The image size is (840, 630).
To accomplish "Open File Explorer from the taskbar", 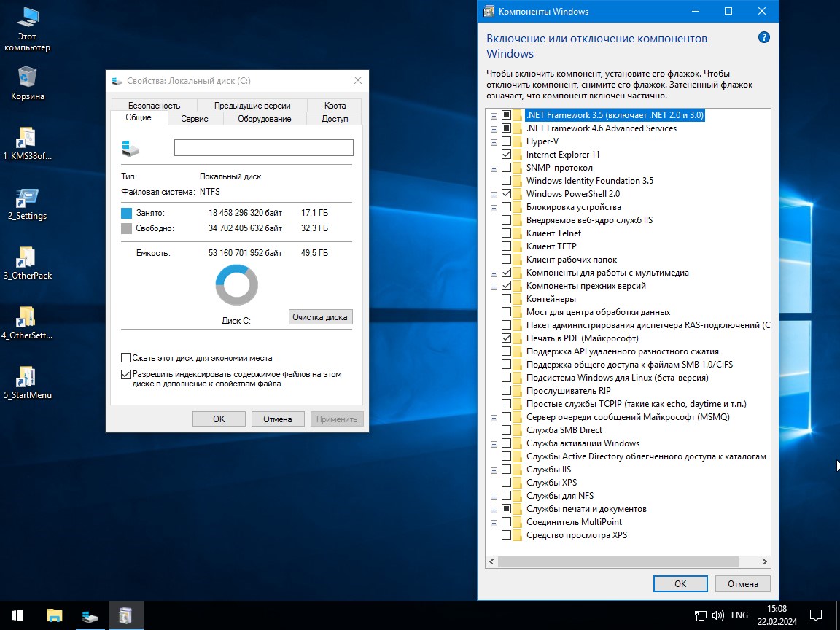I will pyautogui.click(x=55, y=615).
